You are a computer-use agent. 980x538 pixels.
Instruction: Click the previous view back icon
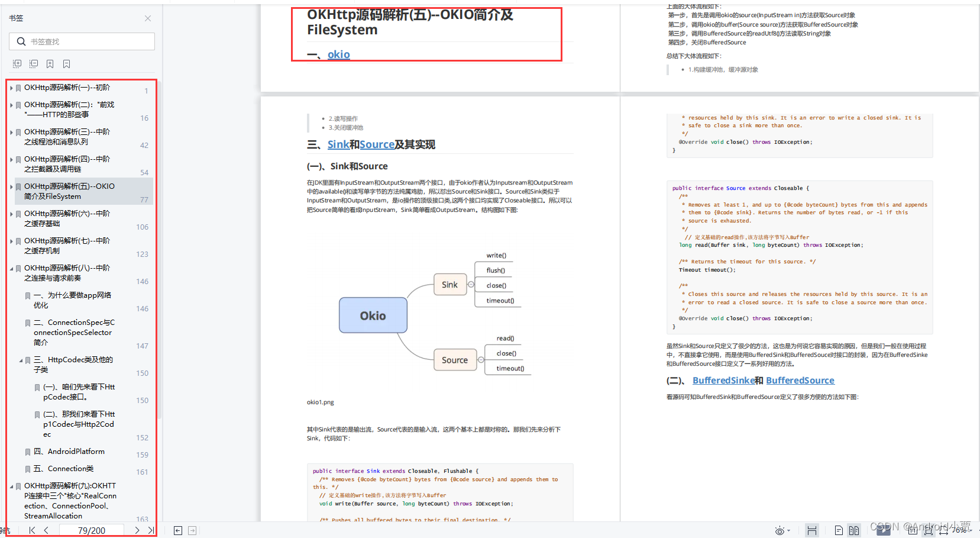point(178,530)
